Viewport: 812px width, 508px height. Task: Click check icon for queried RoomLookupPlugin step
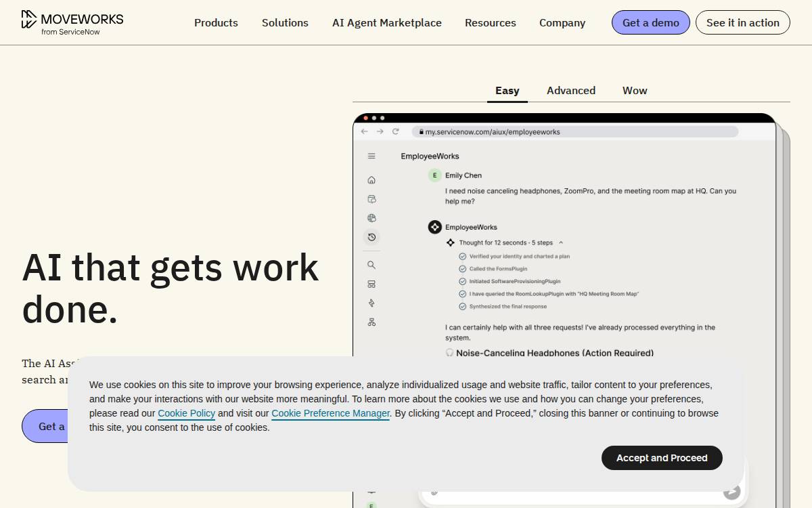pyautogui.click(x=463, y=294)
